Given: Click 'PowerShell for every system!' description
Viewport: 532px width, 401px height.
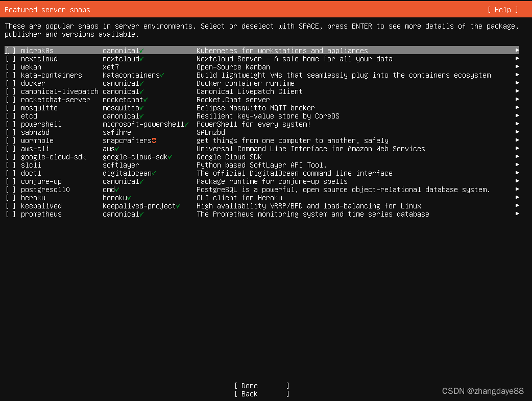Looking at the screenshot, I should (x=253, y=124).
